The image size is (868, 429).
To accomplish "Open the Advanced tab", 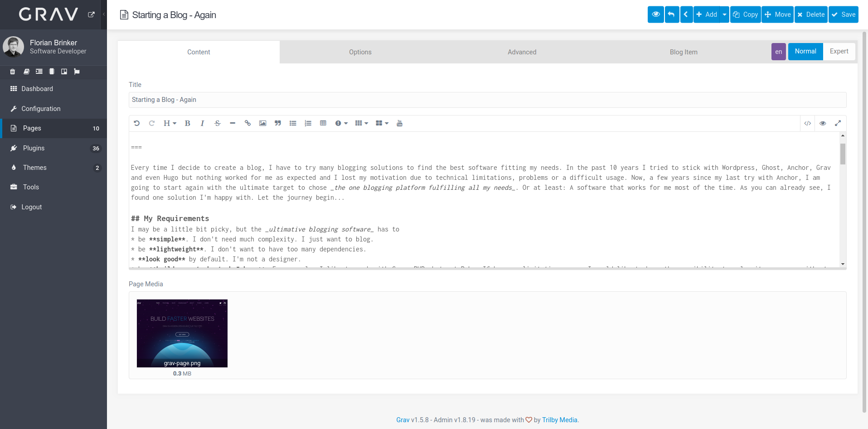I will tap(522, 52).
